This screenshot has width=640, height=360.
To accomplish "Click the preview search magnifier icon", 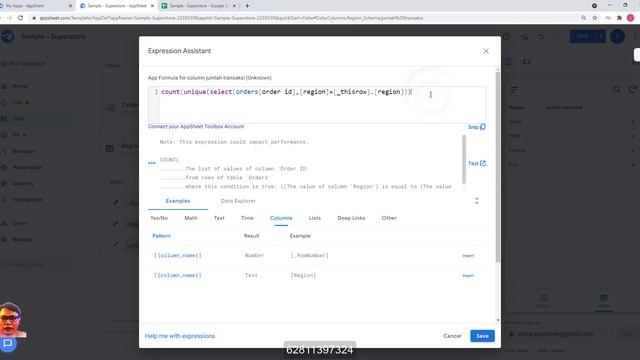I will [617, 89].
